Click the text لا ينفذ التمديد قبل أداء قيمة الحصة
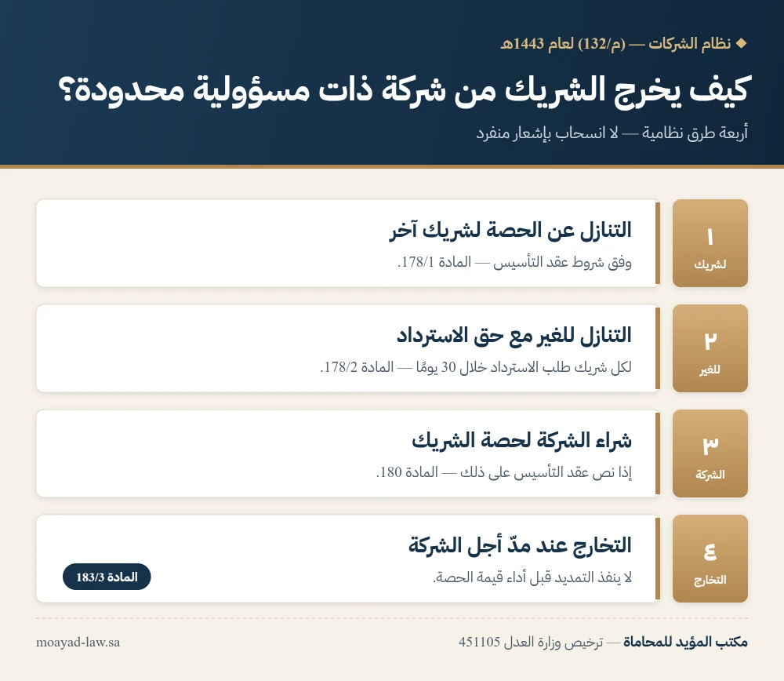Screen dimensions: 784x681 point(532,577)
